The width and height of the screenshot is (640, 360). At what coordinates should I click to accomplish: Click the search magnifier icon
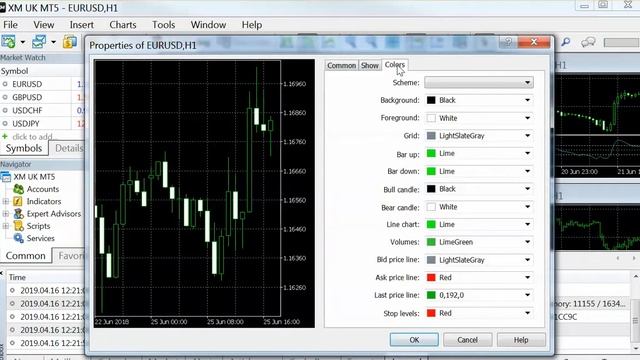tap(565, 42)
